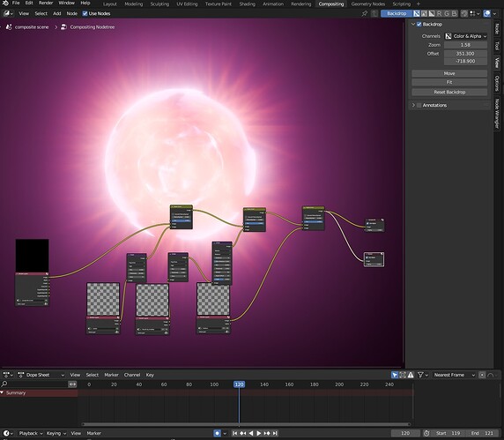Click the Blender logo icon
The width and height of the screenshot is (504, 440).
coord(5,3)
